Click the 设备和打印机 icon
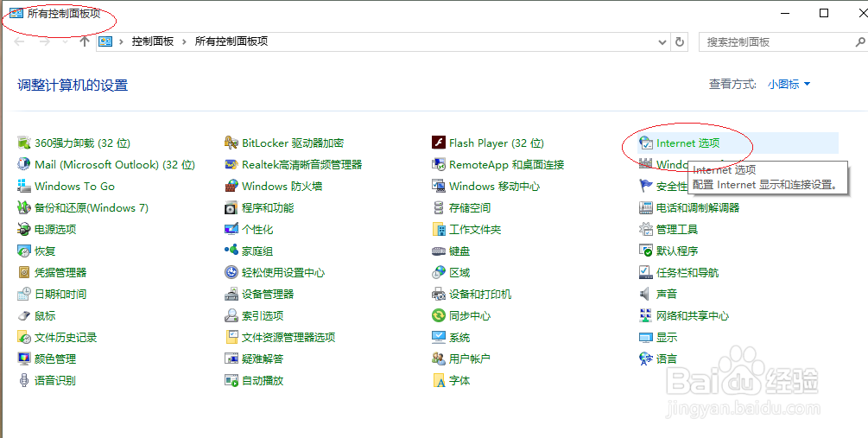Screen dimensions: 868x438 (439, 294)
